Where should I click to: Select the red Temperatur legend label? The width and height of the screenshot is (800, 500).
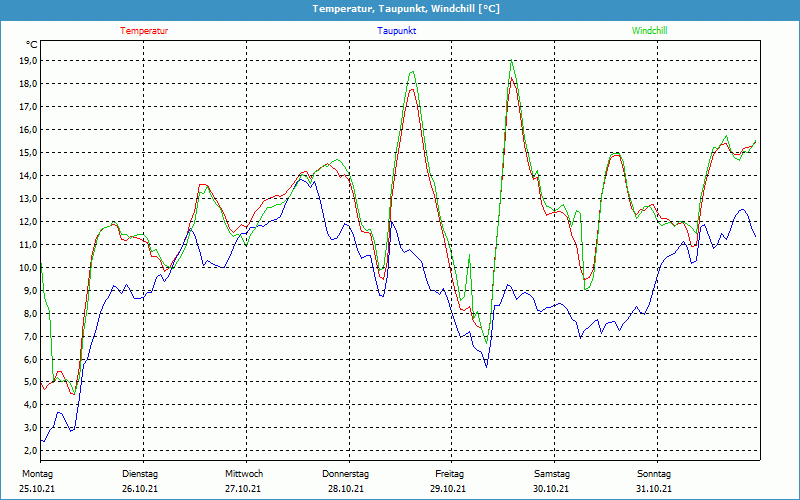pyautogui.click(x=144, y=31)
